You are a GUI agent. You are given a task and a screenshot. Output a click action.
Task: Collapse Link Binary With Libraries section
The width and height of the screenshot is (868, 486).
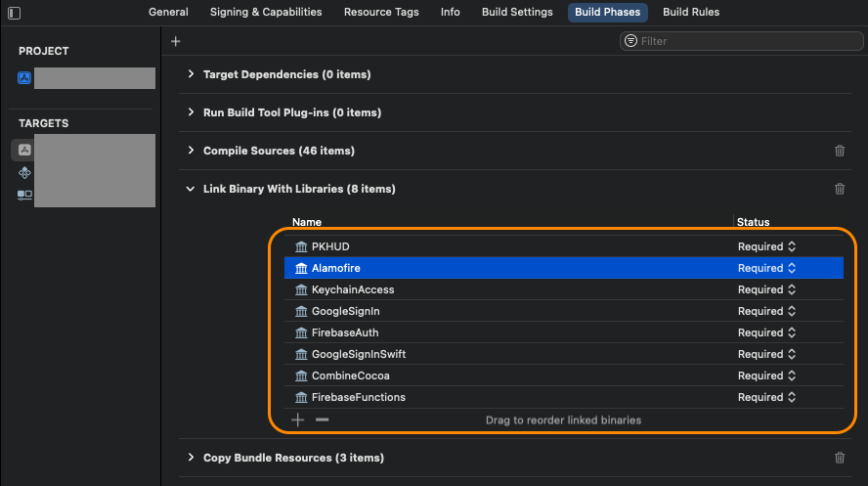tap(191, 190)
